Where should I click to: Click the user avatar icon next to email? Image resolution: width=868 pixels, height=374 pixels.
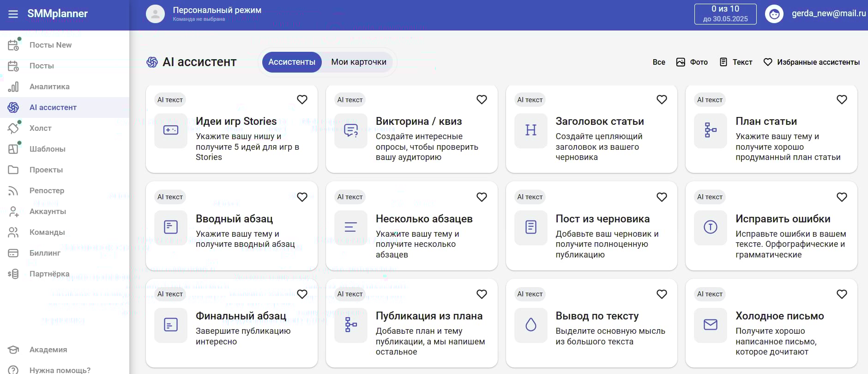pyautogui.click(x=774, y=14)
